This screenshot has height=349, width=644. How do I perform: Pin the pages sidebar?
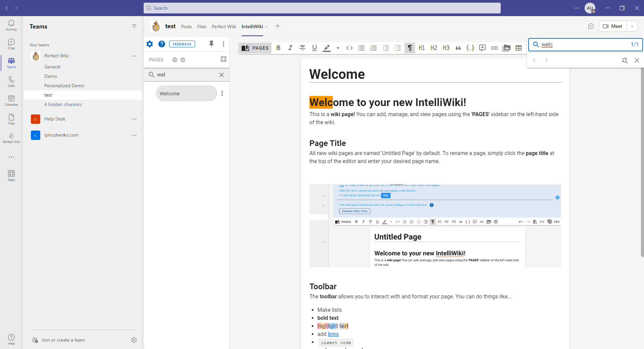(x=211, y=44)
